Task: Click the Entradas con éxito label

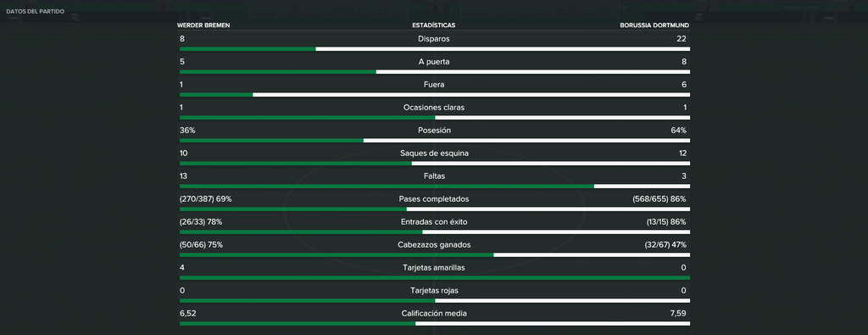Action: point(434,222)
